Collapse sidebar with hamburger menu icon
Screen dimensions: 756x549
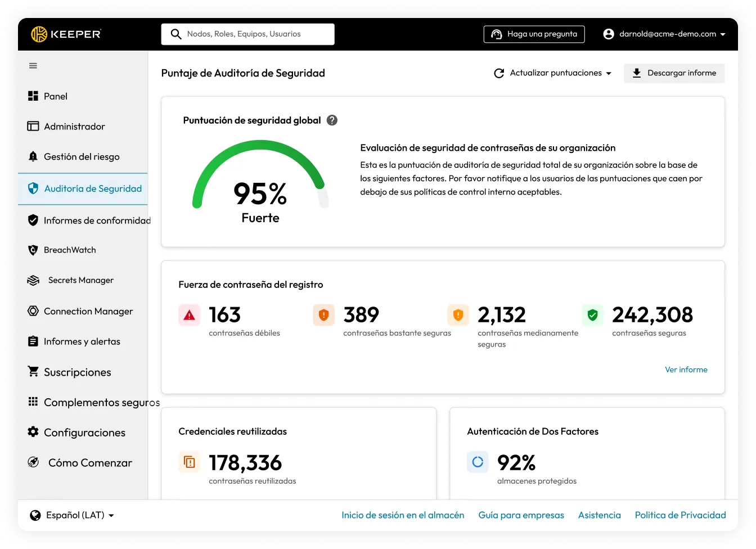(33, 66)
